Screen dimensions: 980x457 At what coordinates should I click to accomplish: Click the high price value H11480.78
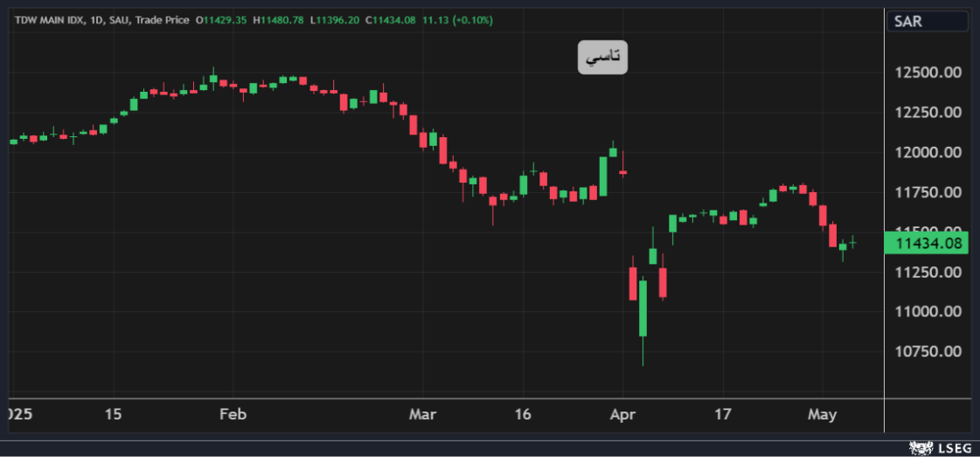[x=278, y=19]
